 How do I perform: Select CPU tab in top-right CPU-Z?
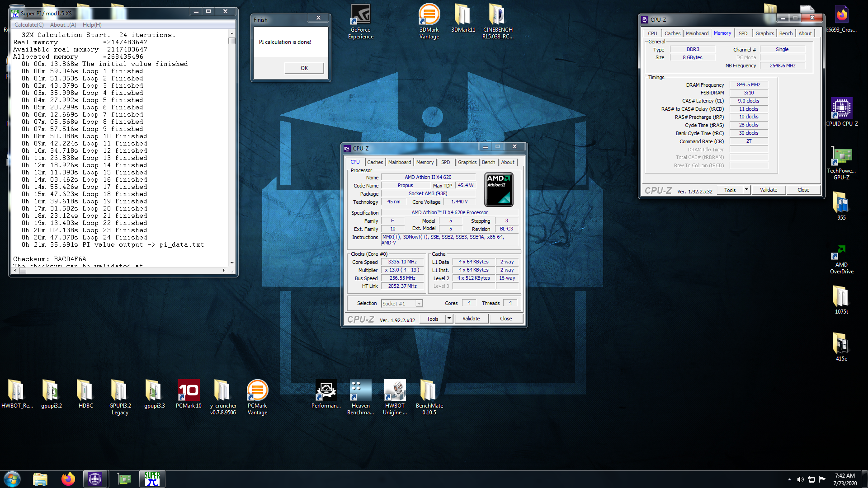click(x=652, y=33)
